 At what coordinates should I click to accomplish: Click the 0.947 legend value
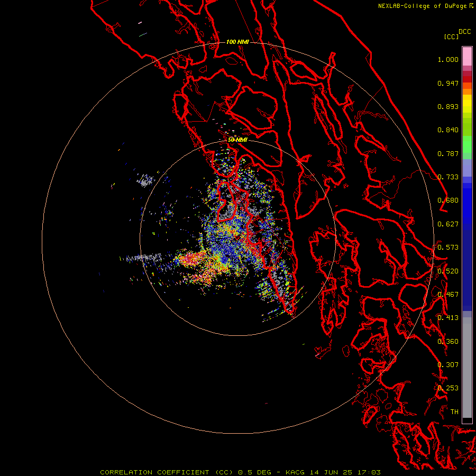[448, 83]
